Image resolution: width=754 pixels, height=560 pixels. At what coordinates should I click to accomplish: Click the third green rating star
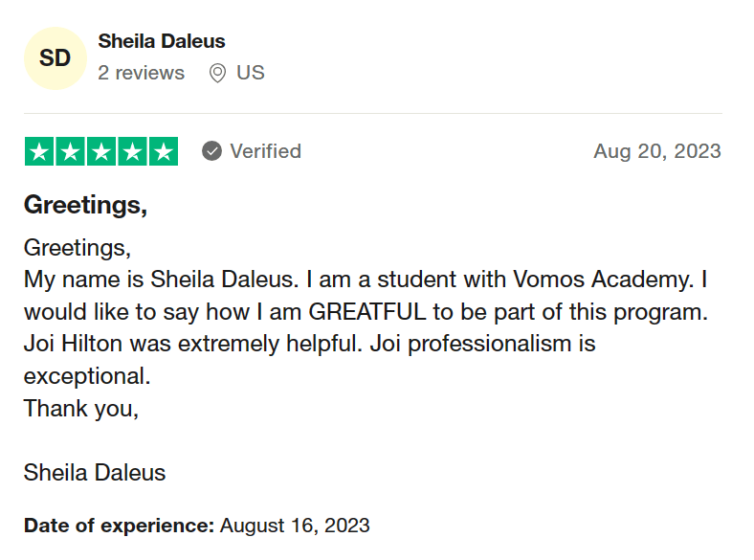101,151
